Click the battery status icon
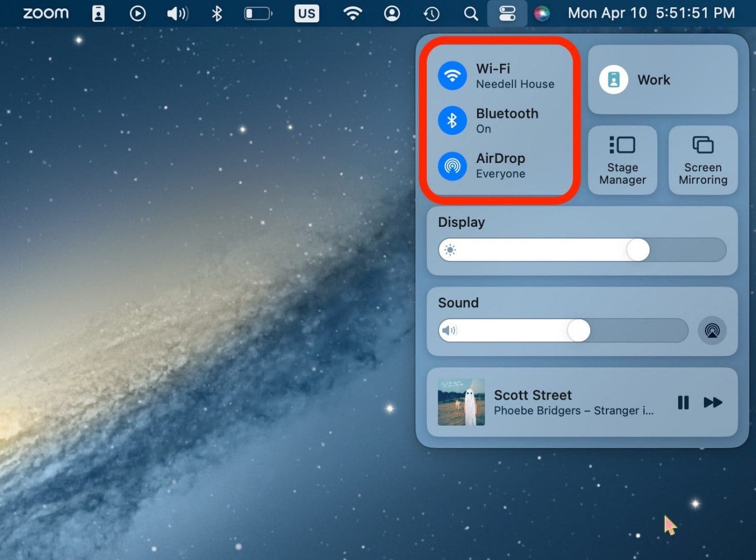This screenshot has width=756, height=560. (x=258, y=13)
